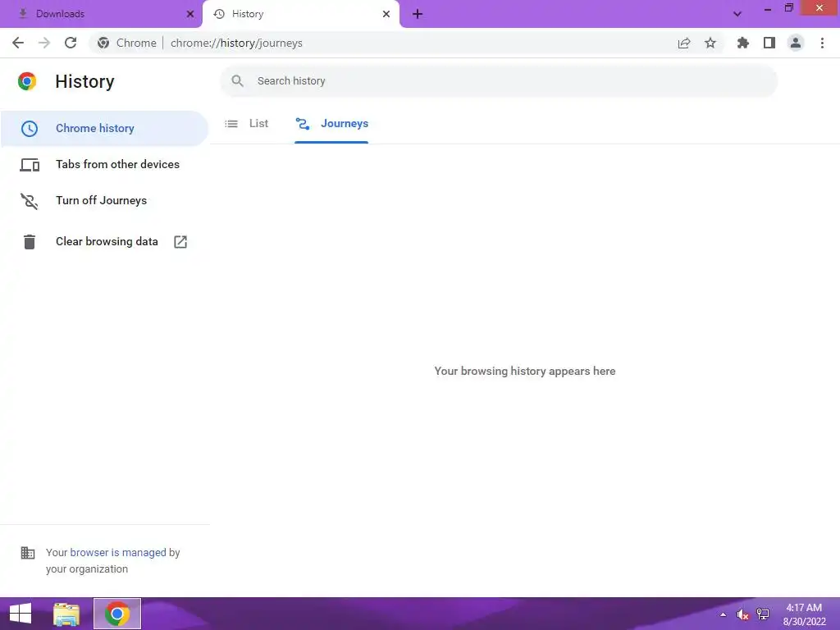The image size is (840, 630).
Task: Go back using the browser back arrow
Action: 18,43
